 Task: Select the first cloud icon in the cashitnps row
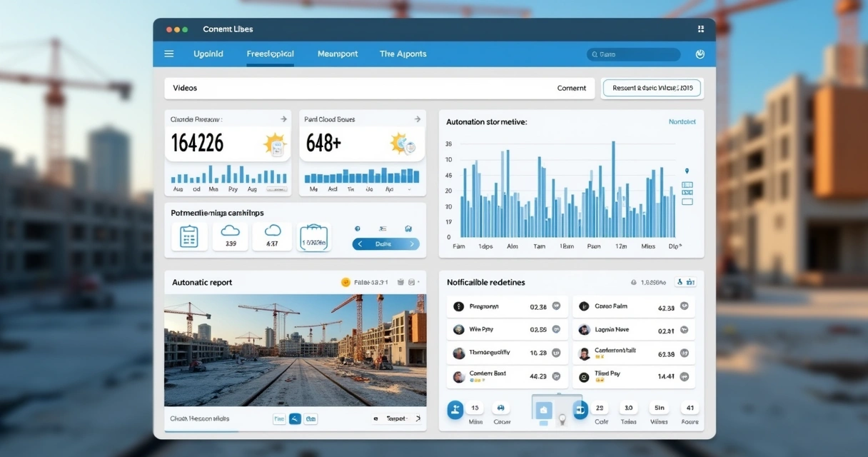coord(230,230)
